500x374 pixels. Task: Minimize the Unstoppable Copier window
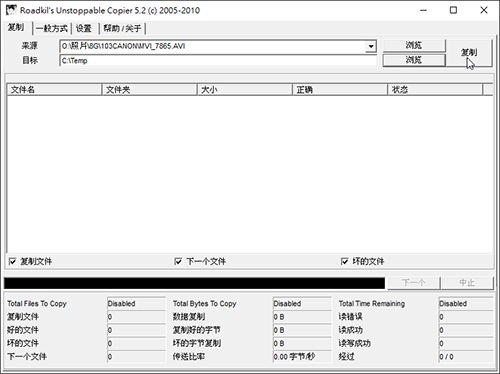click(423, 10)
